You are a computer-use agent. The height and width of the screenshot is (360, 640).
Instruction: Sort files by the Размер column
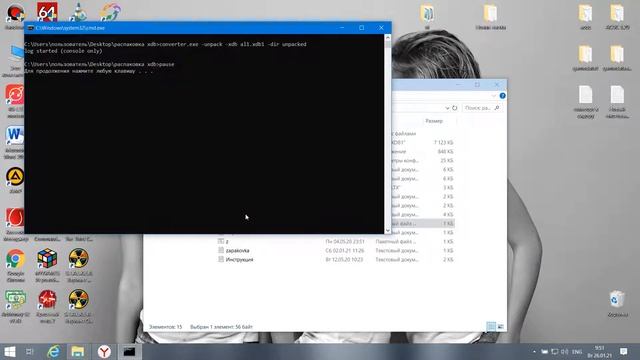click(434, 121)
